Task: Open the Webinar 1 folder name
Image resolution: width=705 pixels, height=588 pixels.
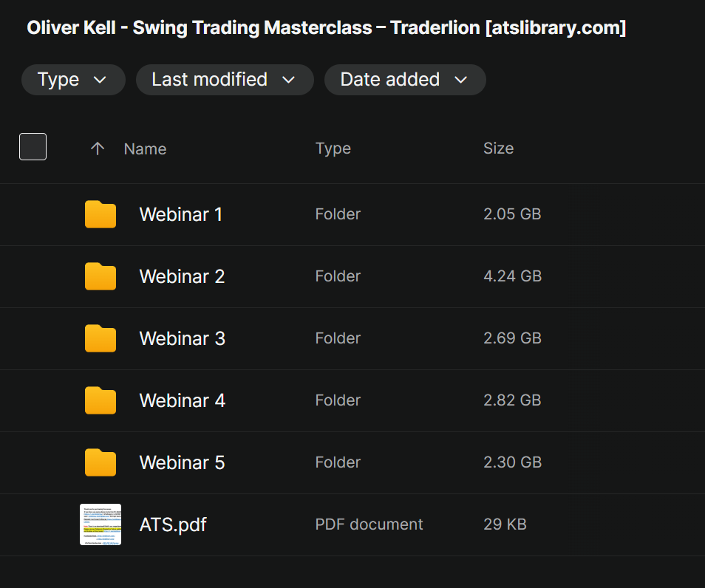Action: (181, 214)
